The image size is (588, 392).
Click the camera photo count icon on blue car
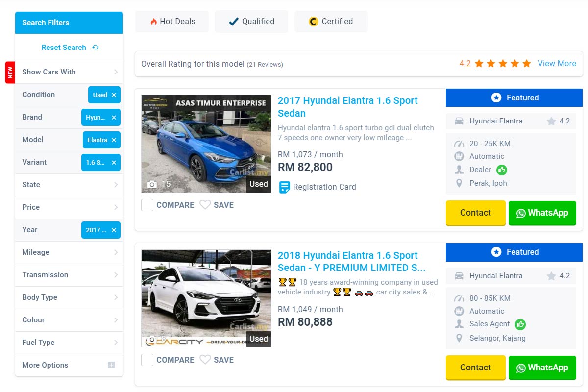[x=152, y=184]
